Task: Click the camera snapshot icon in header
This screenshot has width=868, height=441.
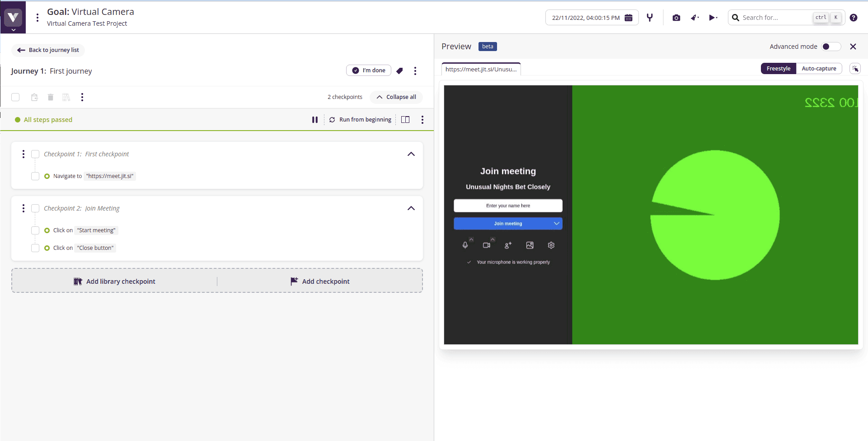Action: (676, 18)
